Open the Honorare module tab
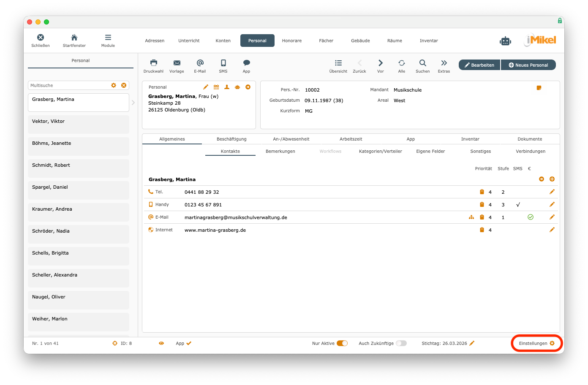Image resolution: width=588 pixels, height=385 pixels. point(291,41)
